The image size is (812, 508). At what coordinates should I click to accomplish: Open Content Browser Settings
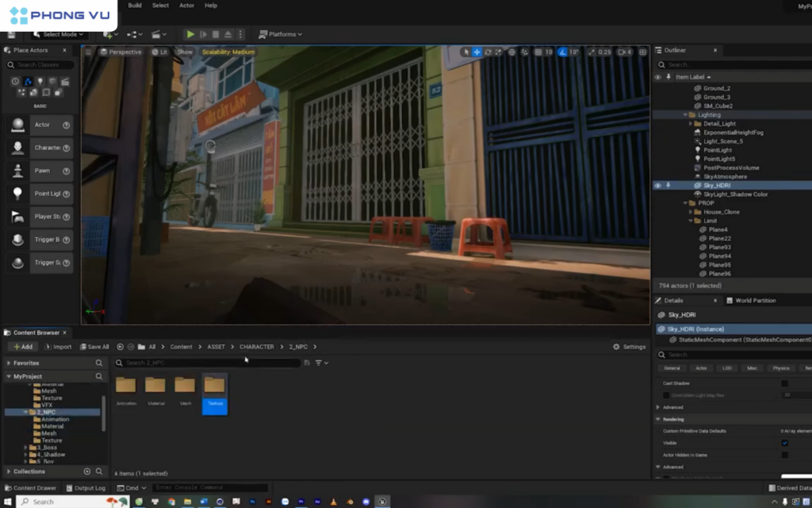click(629, 348)
